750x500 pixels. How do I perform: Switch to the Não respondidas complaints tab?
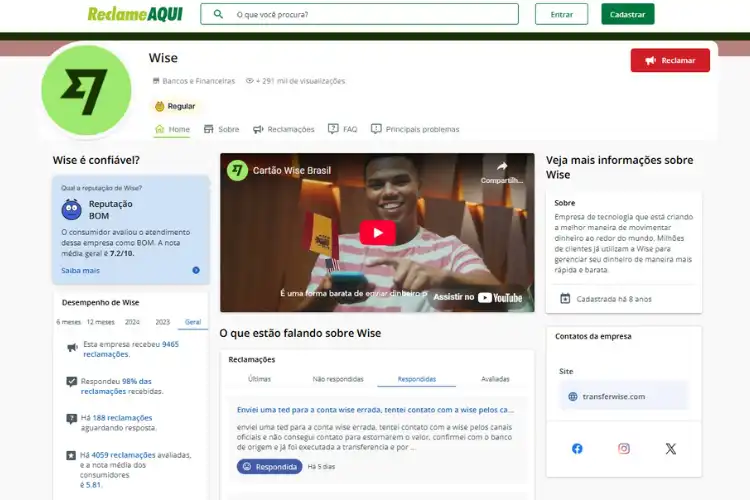338,379
